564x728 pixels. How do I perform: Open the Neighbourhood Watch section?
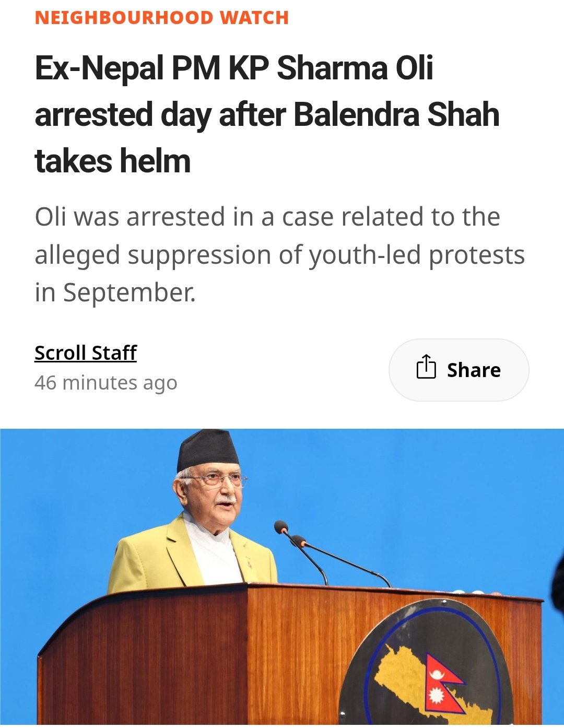[162, 17]
